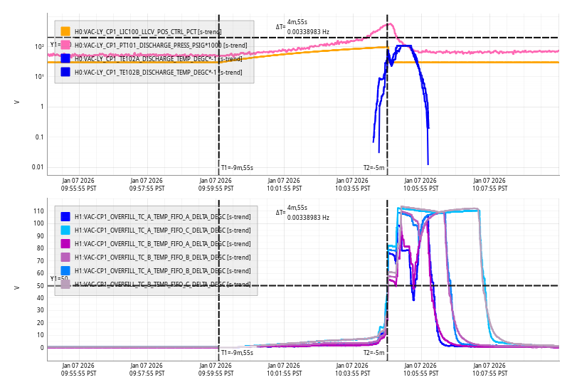Click the blue TE102B_DISCHARGE_TEMP legend swatch
The width and height of the screenshot is (572, 392).
[x=65, y=72]
